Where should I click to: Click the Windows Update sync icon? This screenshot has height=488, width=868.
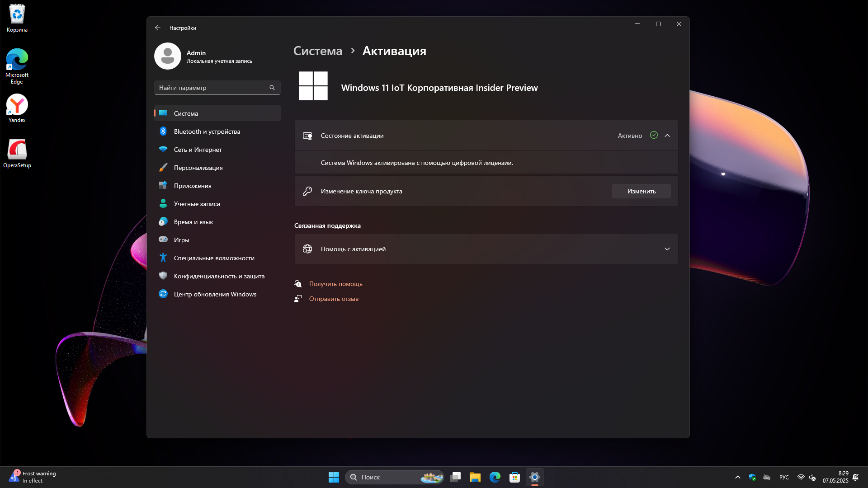163,294
